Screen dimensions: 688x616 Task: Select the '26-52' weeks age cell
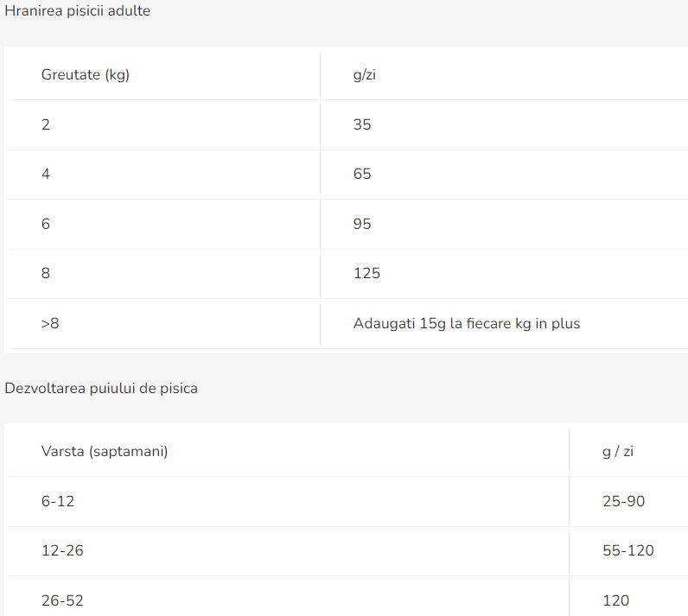click(x=62, y=600)
